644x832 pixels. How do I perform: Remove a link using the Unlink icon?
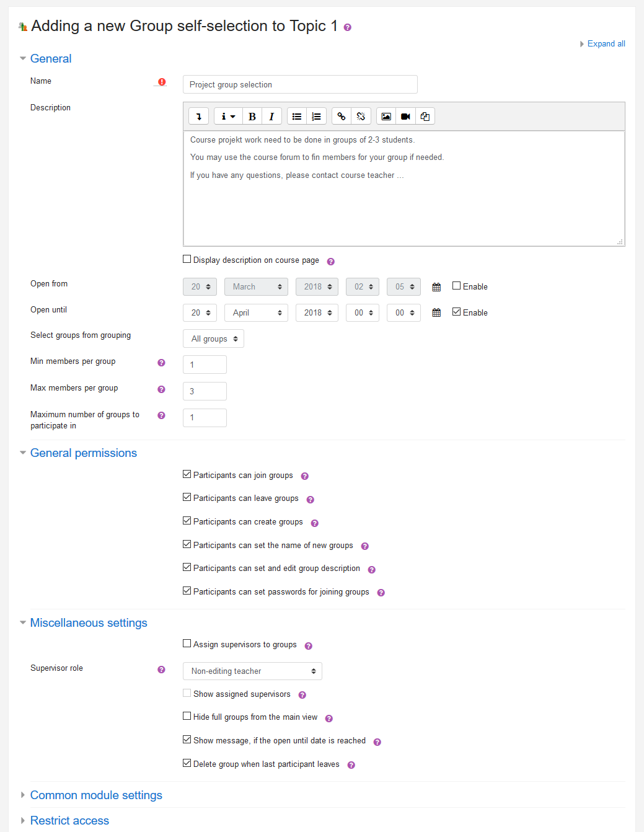coord(361,116)
